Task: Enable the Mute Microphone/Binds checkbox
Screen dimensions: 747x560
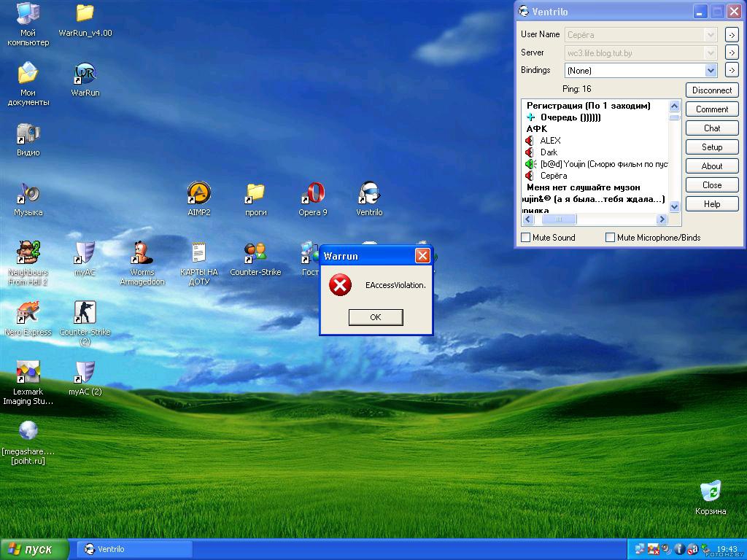Action: tap(610, 237)
